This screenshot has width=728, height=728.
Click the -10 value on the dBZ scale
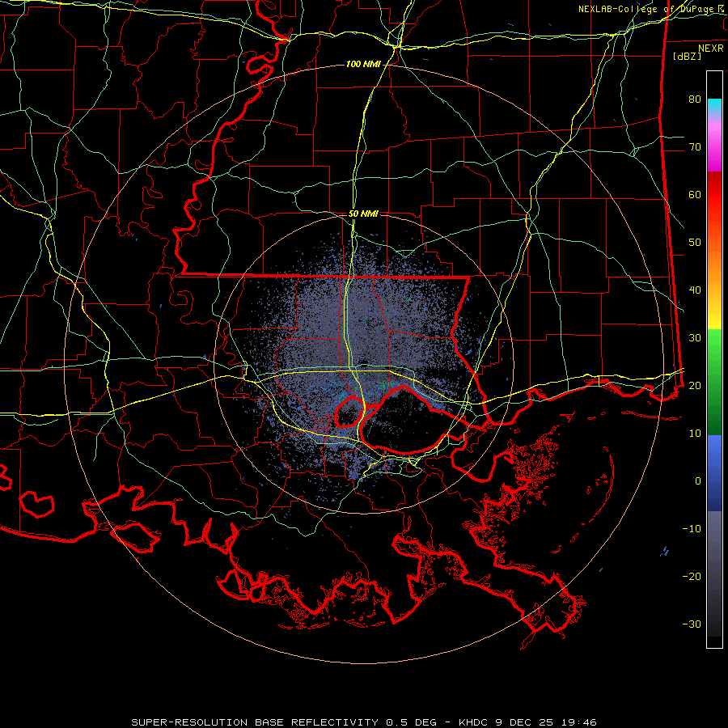point(692,528)
